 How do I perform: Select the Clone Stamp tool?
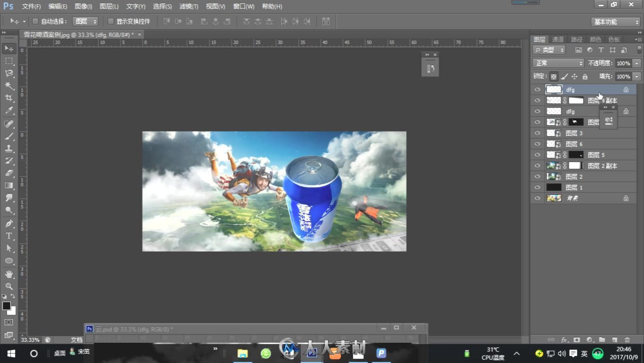(x=9, y=148)
